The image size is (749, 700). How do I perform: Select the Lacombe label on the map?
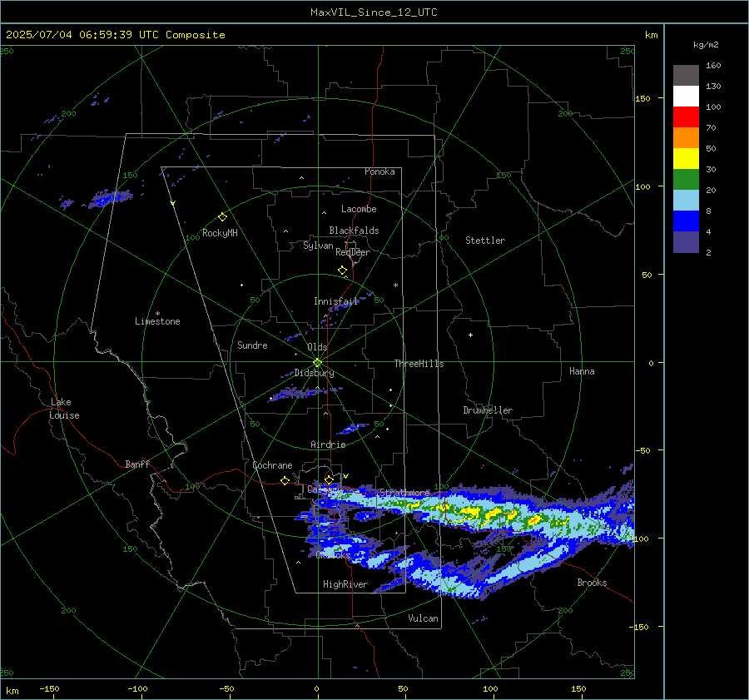point(359,209)
